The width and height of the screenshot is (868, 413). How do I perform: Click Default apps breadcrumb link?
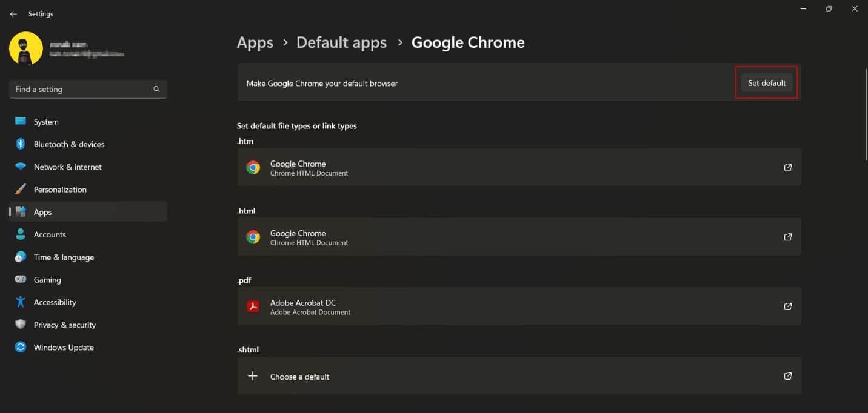(x=341, y=42)
